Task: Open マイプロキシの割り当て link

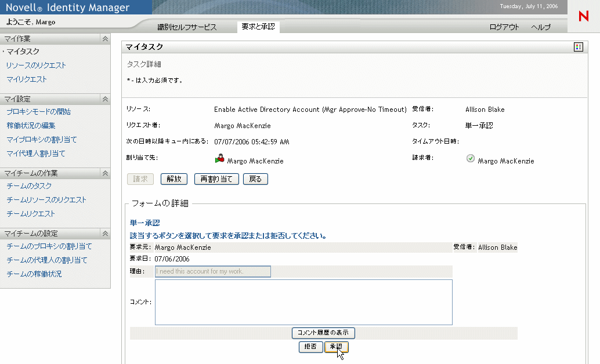Action: tap(42, 140)
